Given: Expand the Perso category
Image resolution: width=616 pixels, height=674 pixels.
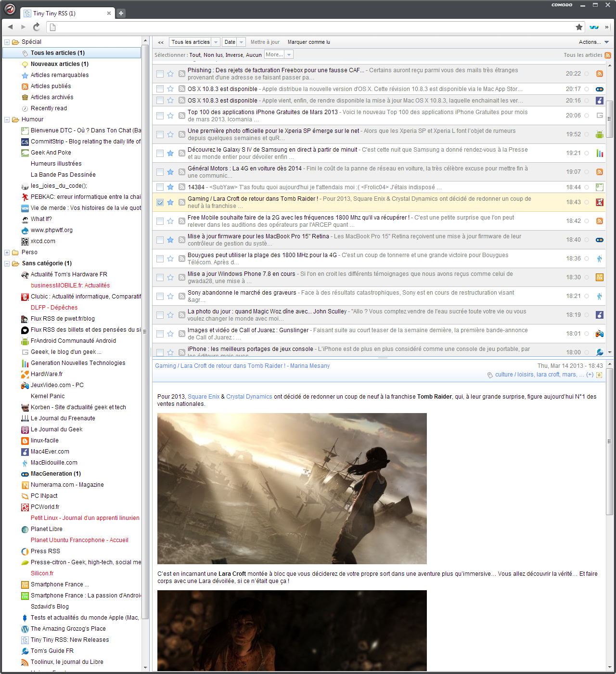Looking at the screenshot, I should click(7, 253).
